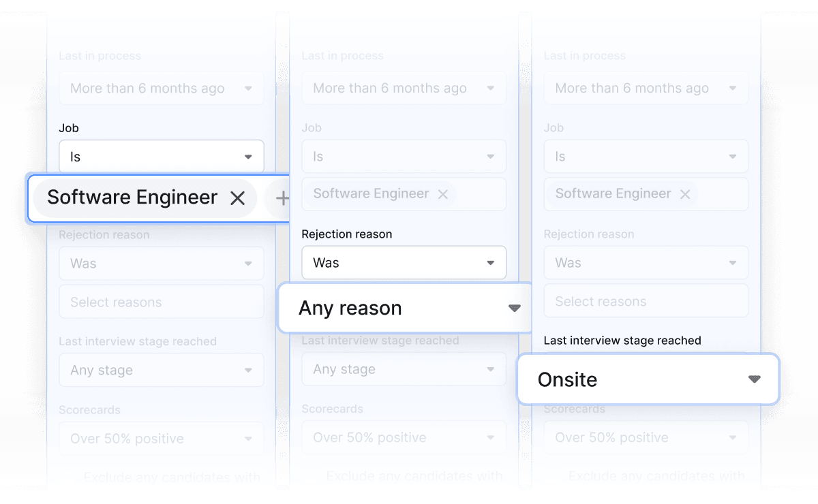818x504 pixels.
Task: Click the plus icon beside Software Engineer
Action: point(282,198)
